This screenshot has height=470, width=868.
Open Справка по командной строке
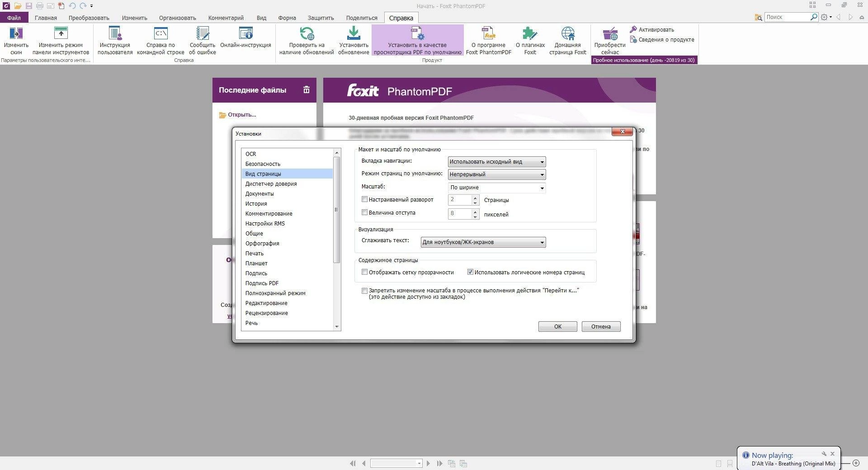[x=160, y=41]
